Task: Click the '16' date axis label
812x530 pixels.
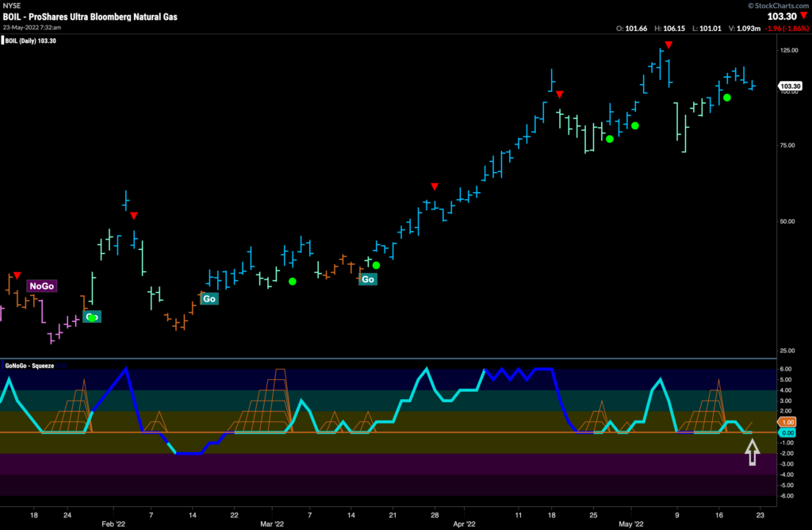Action: 718,515
